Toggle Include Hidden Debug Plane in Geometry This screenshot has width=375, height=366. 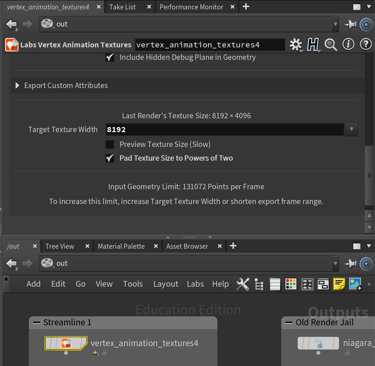tap(110, 57)
